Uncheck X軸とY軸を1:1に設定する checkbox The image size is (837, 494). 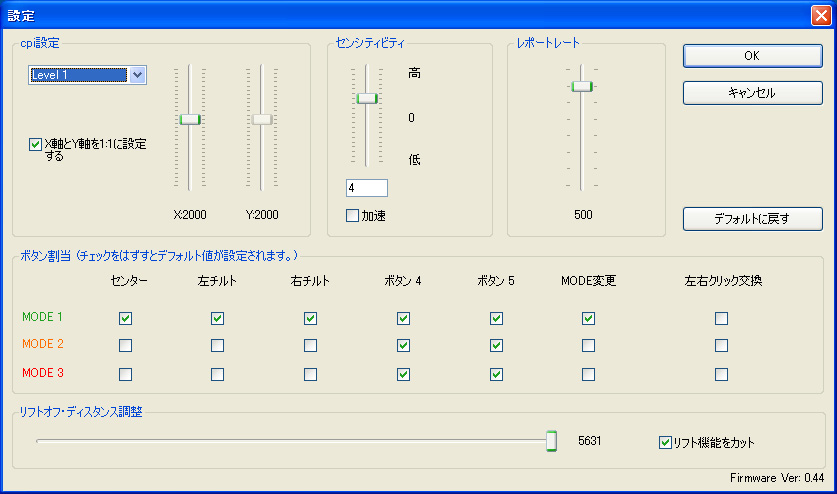[x=36, y=144]
